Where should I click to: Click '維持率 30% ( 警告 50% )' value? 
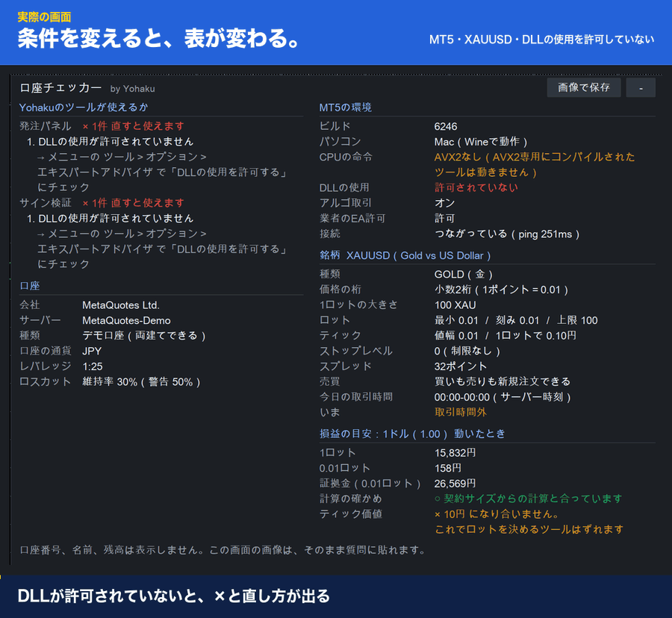pos(141,381)
